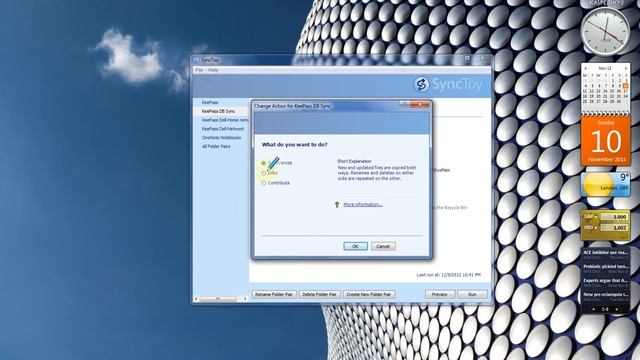The image size is (640, 360).
Task: Click the Create New Folder Pair button
Action: [x=369, y=294]
